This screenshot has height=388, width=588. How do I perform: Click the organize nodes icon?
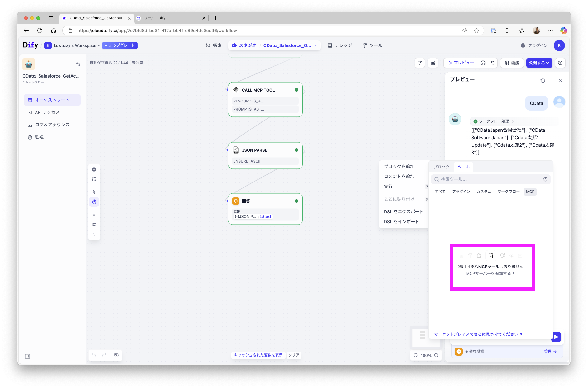94,225
